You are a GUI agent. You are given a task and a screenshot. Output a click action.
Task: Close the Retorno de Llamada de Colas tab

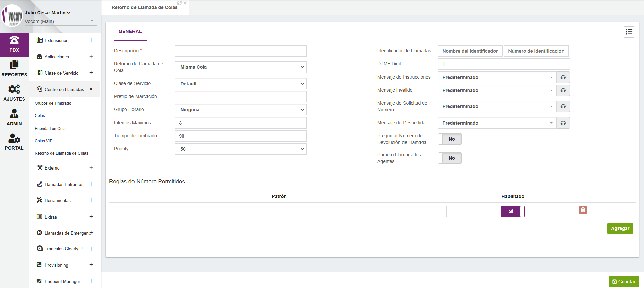pos(185,3)
